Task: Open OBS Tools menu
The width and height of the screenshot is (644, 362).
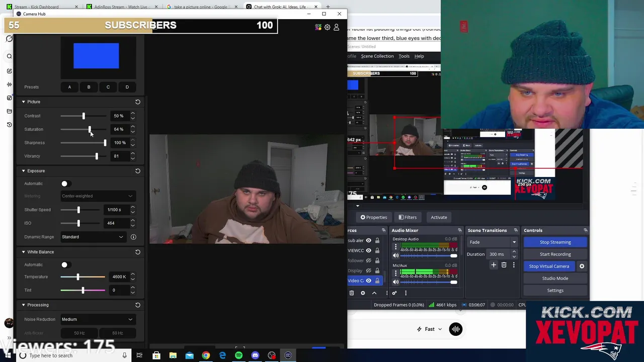Action: point(404,56)
